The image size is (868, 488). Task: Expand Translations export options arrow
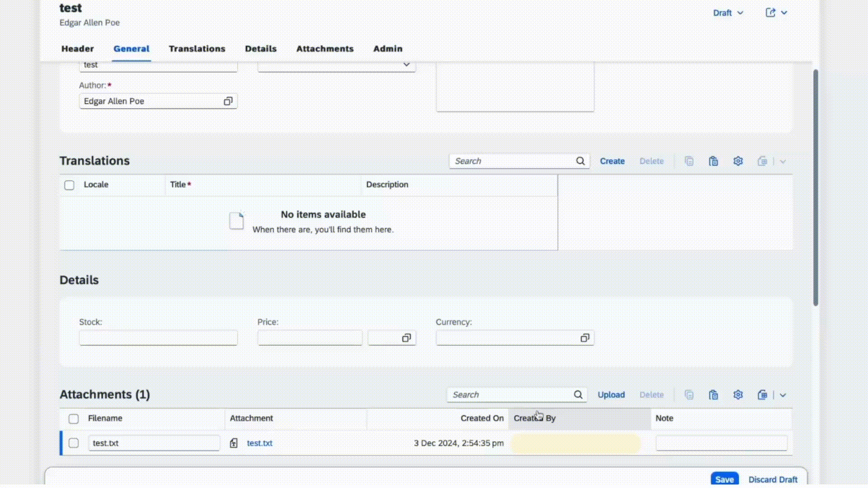(x=783, y=161)
